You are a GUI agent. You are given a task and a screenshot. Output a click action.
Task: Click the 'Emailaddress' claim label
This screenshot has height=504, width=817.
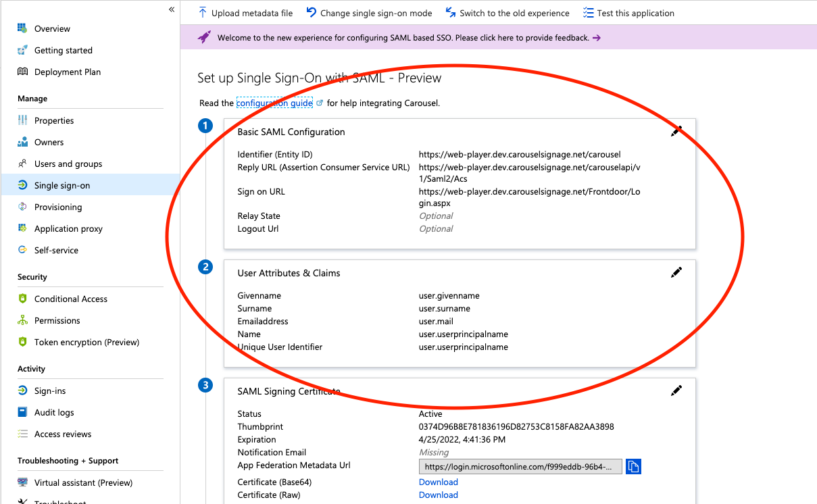tap(263, 322)
